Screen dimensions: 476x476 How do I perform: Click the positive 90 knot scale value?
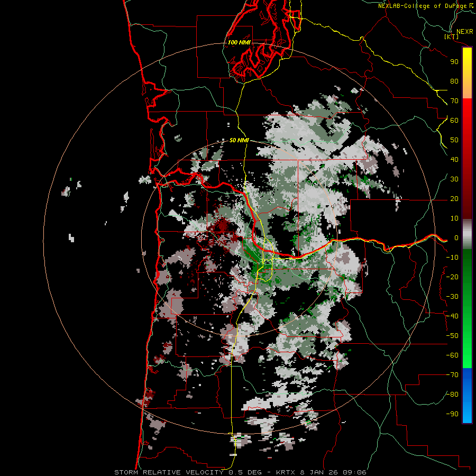454,62
